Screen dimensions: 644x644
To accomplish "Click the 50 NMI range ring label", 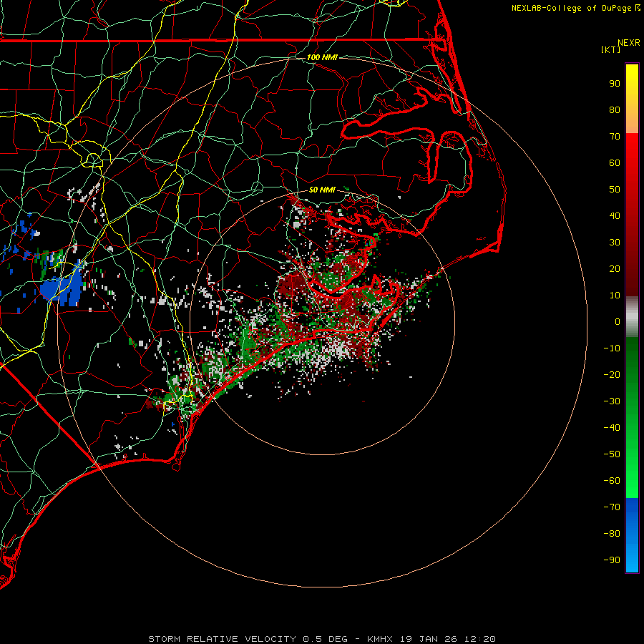I will (322, 190).
